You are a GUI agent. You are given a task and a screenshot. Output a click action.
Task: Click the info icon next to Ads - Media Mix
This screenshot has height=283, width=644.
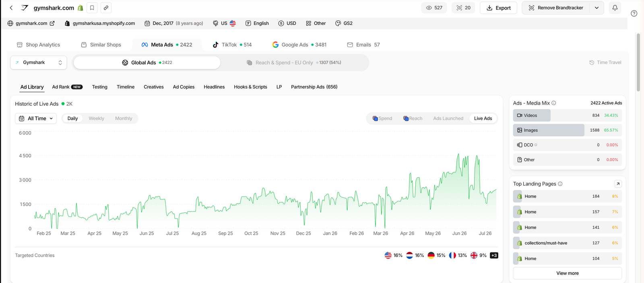554,103
